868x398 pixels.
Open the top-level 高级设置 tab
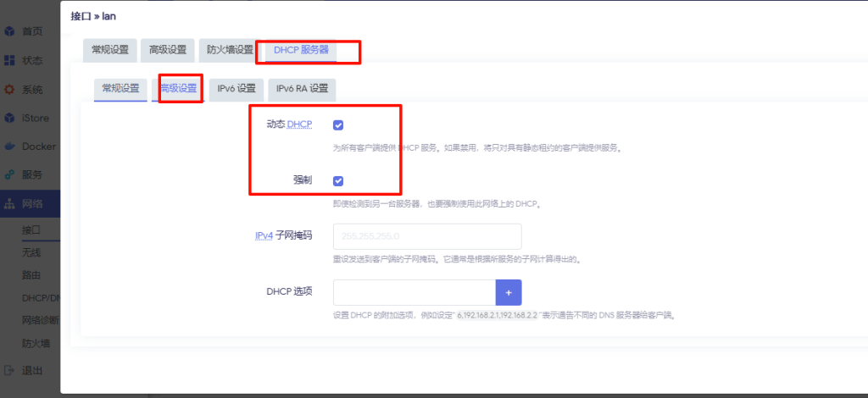click(x=168, y=50)
